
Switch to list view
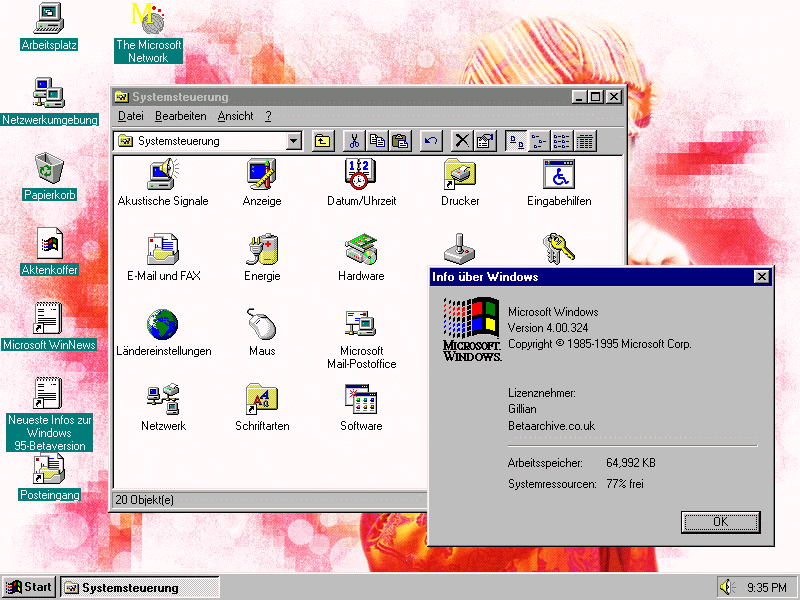pyautogui.click(x=562, y=141)
